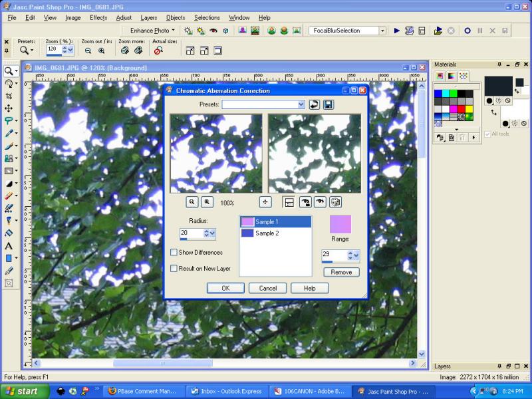The image size is (532, 399).
Task: Click the navigate preview crosshair button
Action: 265,202
